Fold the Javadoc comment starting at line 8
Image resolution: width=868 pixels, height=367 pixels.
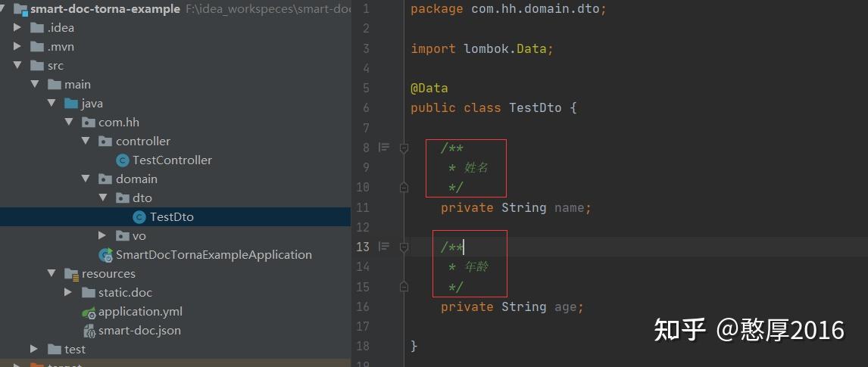[404, 148]
